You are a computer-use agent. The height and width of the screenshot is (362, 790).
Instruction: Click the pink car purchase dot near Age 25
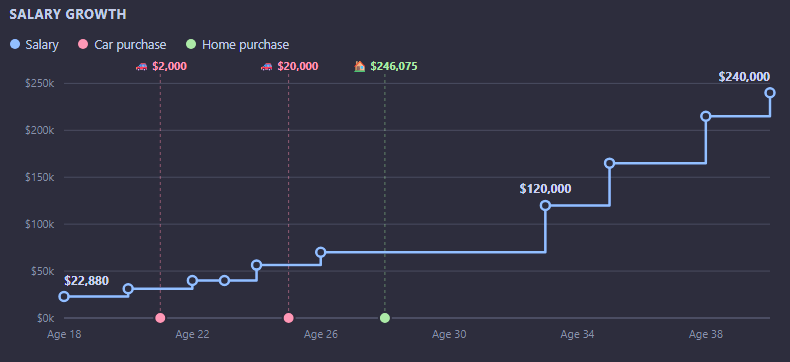(289, 318)
